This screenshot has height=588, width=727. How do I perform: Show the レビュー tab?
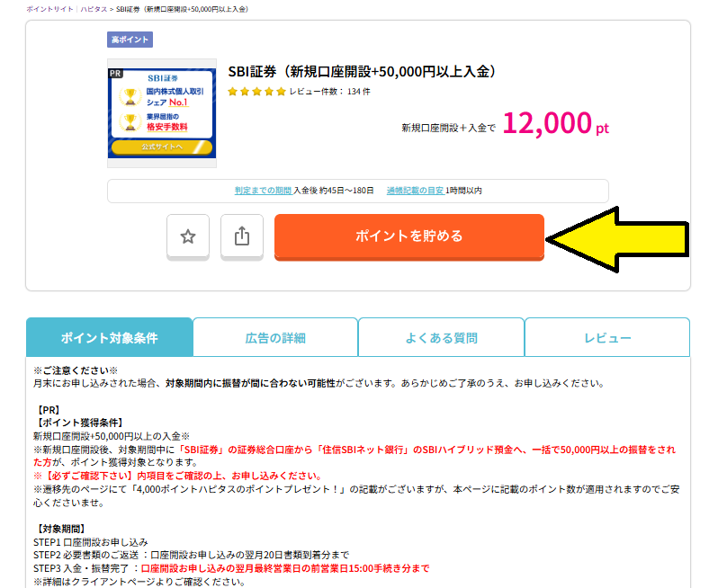click(x=607, y=338)
